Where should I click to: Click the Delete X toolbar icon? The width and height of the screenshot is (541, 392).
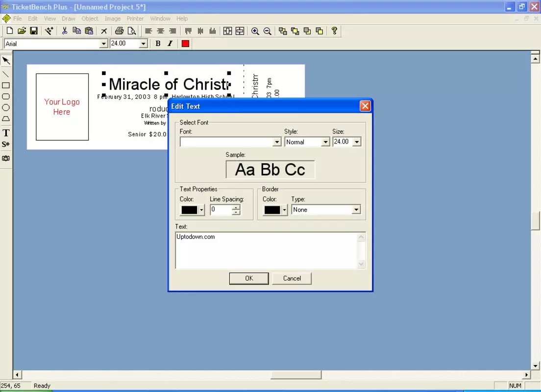pyautogui.click(x=104, y=31)
